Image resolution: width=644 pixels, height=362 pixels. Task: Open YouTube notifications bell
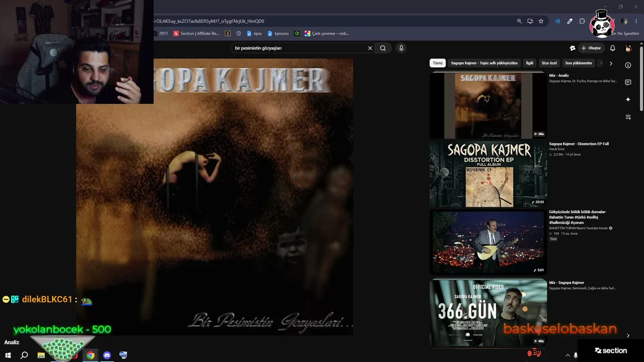click(612, 48)
